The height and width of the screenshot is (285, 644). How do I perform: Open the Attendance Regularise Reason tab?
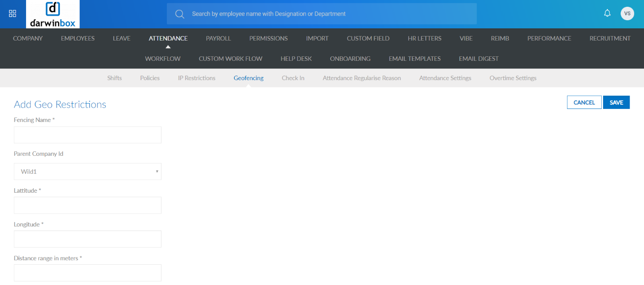(362, 78)
